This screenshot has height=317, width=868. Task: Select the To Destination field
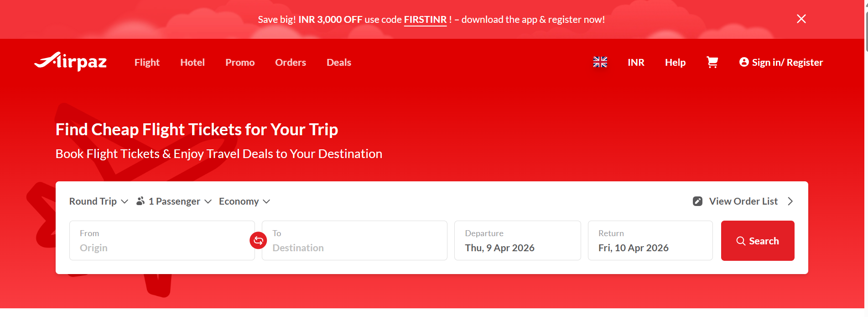[x=354, y=241]
